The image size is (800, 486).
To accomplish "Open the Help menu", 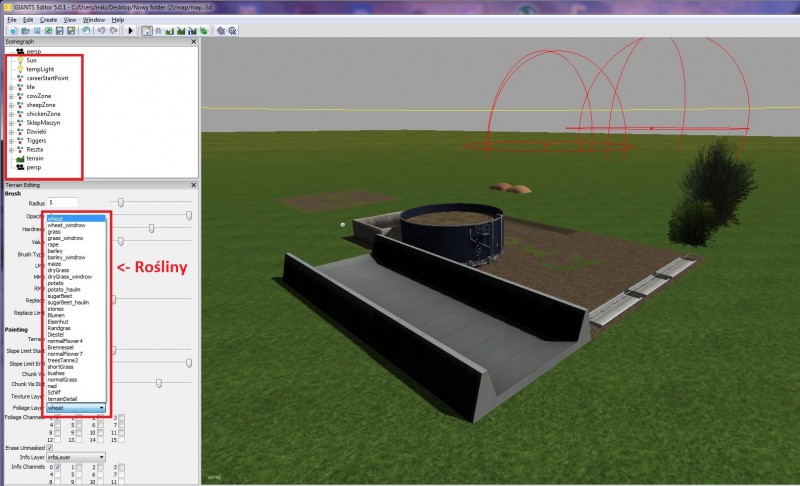I will tap(118, 19).
